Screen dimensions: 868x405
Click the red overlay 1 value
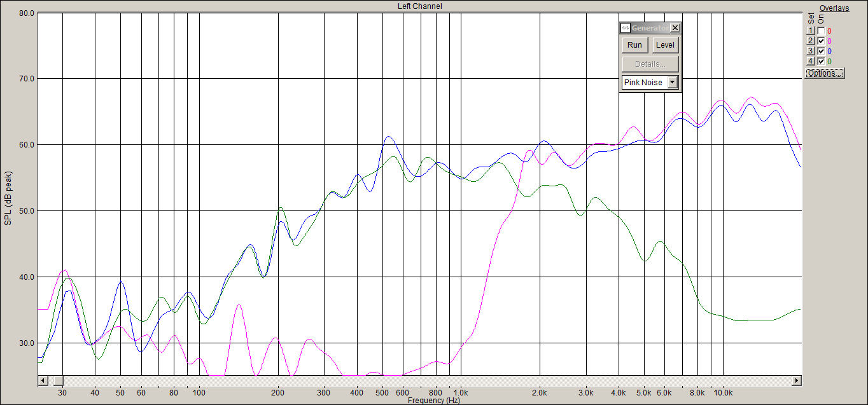[829, 31]
